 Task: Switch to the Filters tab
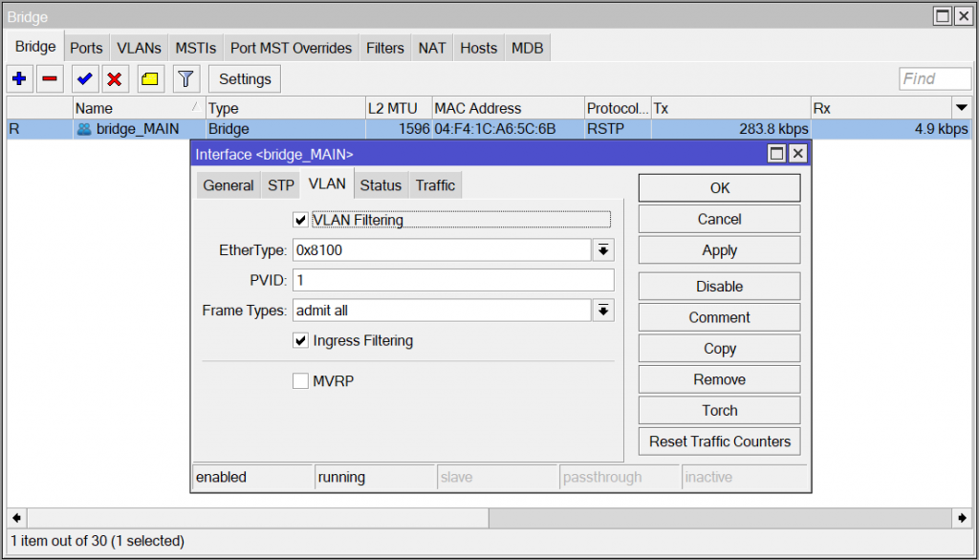pyautogui.click(x=385, y=48)
